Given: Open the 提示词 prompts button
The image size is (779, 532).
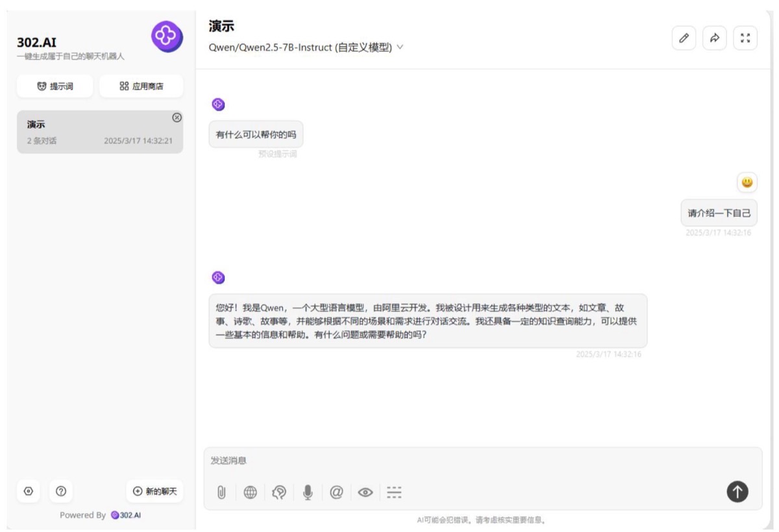Looking at the screenshot, I should (55, 86).
